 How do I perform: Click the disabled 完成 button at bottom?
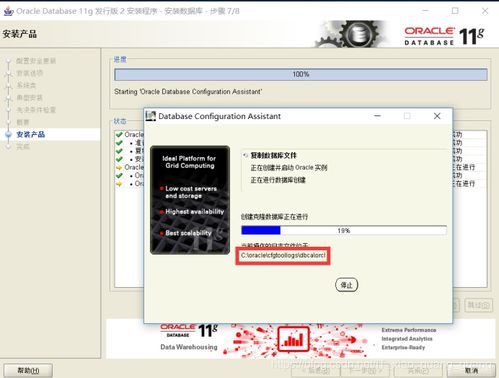click(418, 371)
